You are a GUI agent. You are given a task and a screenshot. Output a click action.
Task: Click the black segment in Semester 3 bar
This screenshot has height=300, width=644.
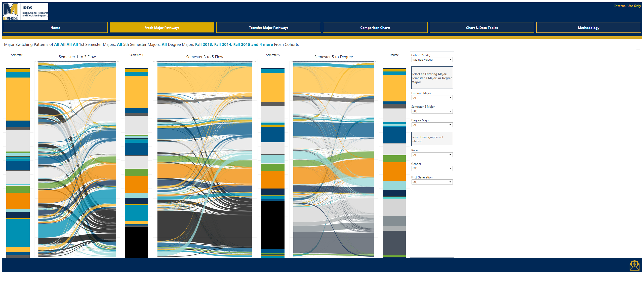click(136, 242)
